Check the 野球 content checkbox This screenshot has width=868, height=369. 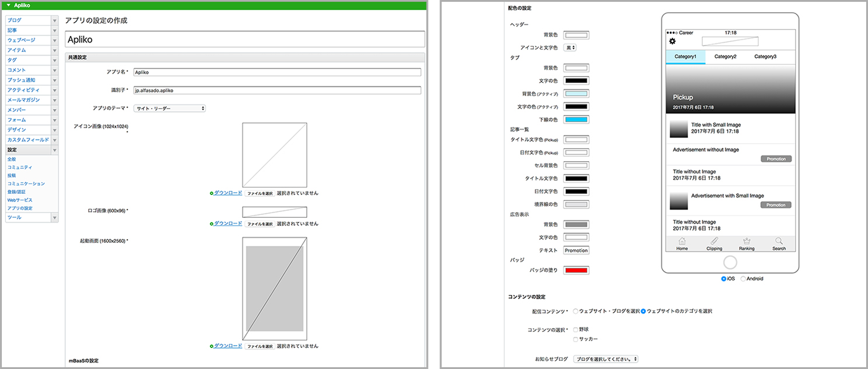click(576, 329)
